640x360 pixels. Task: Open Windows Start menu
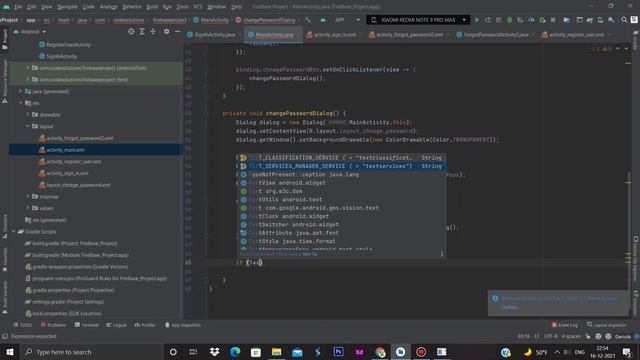[x=10, y=352]
